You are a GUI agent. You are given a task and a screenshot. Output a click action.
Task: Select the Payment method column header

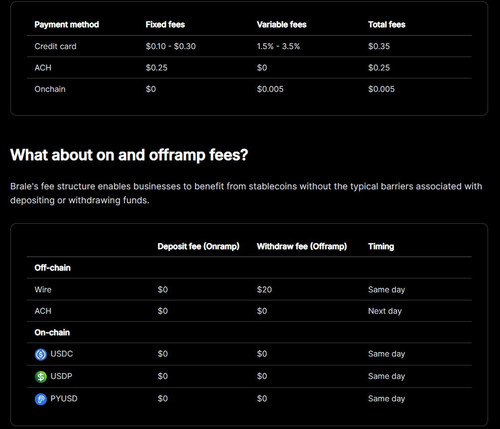coord(67,25)
